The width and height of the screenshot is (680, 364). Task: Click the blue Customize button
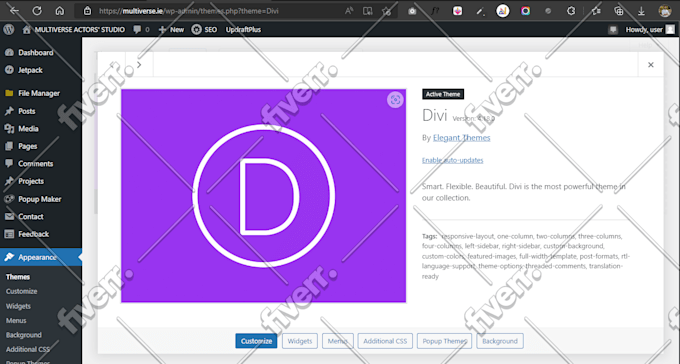click(256, 341)
